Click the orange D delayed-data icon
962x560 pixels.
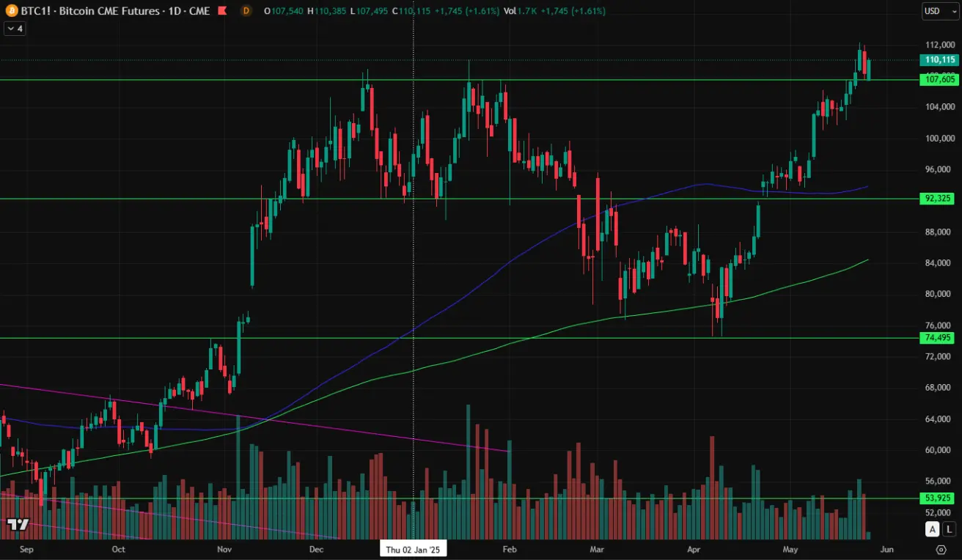pos(246,11)
